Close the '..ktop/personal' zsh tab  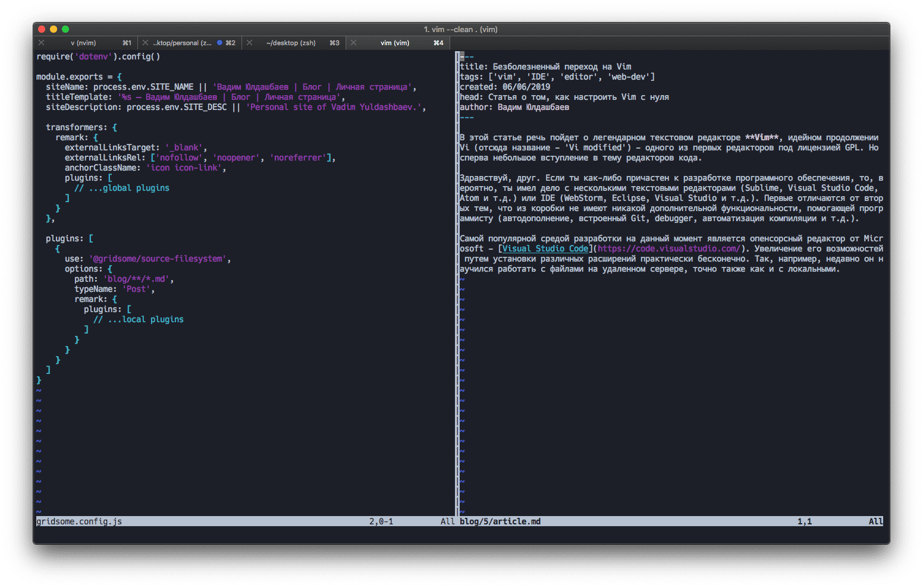coord(145,43)
